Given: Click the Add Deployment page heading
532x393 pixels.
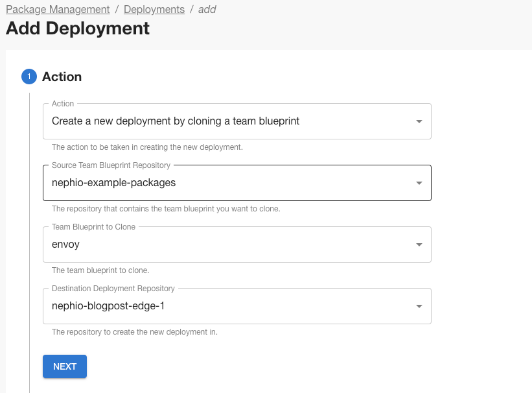Looking at the screenshot, I should coord(78,29).
